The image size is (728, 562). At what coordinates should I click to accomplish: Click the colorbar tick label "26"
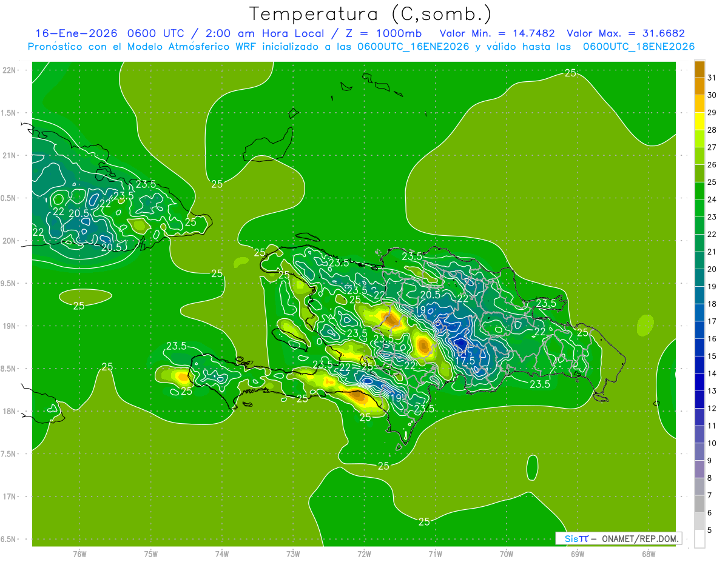(x=712, y=165)
